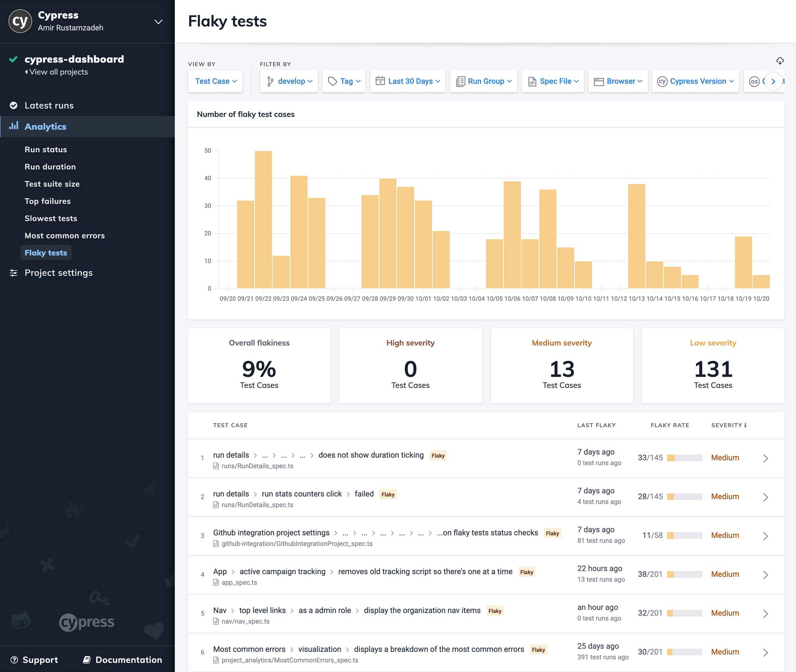Click the Support question mark icon
Viewport: 796px width, 672px height.
coord(14,660)
